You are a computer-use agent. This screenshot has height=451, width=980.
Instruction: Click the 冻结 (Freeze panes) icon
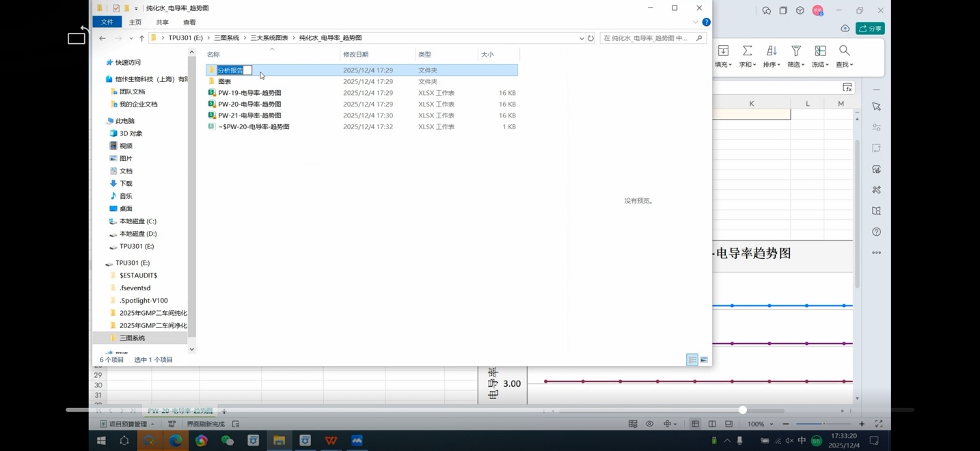point(820,51)
